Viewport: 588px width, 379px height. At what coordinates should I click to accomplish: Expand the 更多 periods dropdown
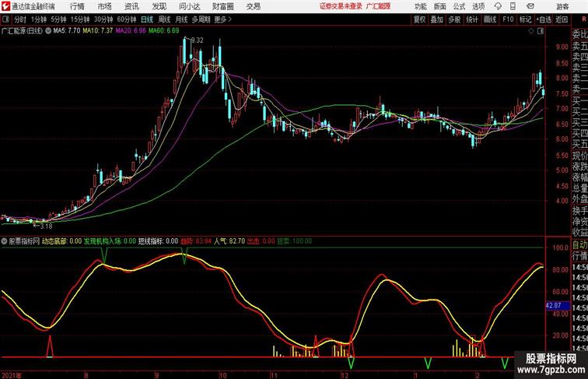click(222, 19)
